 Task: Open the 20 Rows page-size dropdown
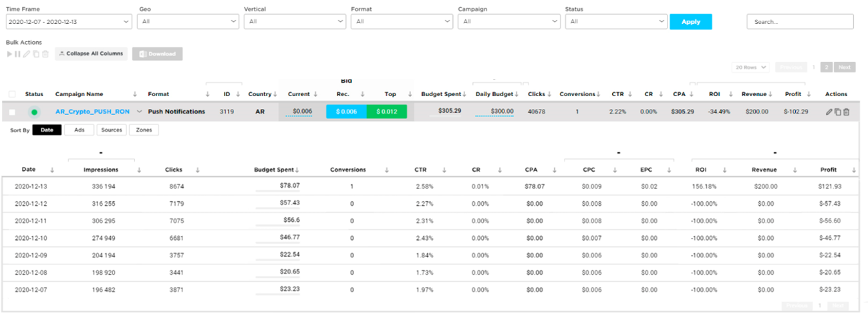pyautogui.click(x=752, y=67)
